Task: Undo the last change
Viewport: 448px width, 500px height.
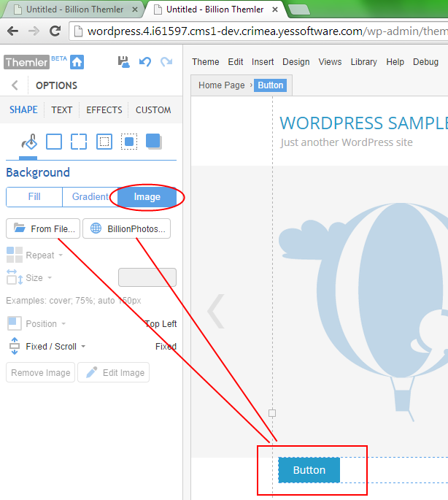Action: tap(144, 62)
